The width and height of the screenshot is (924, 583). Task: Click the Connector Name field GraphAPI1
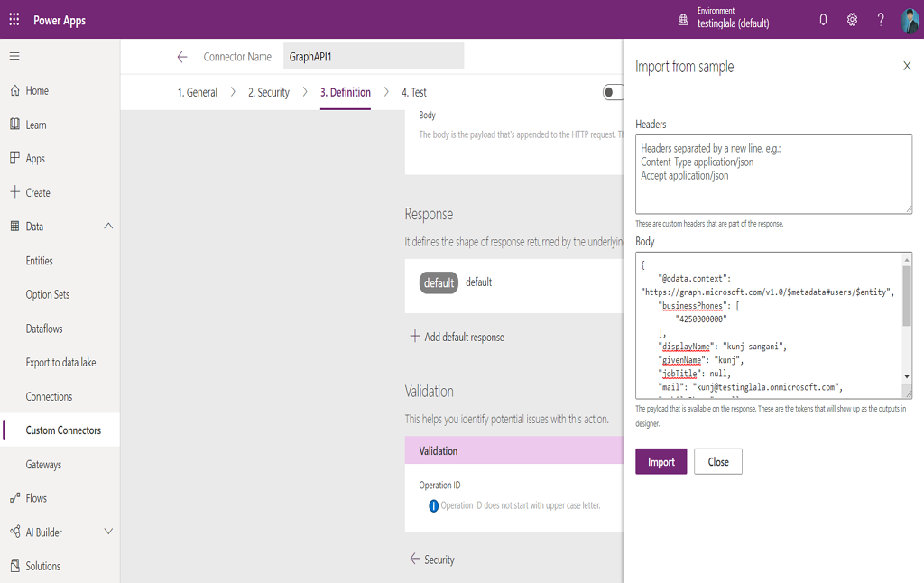click(374, 57)
